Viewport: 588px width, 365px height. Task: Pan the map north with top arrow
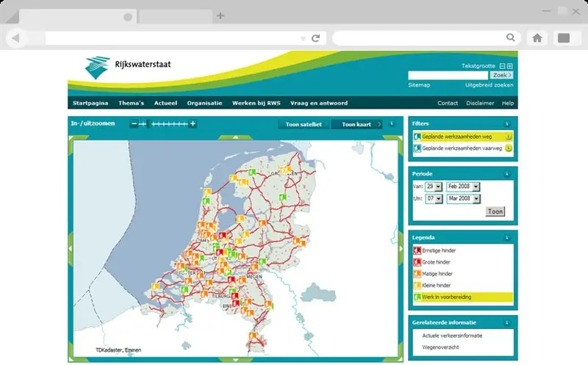(235, 138)
